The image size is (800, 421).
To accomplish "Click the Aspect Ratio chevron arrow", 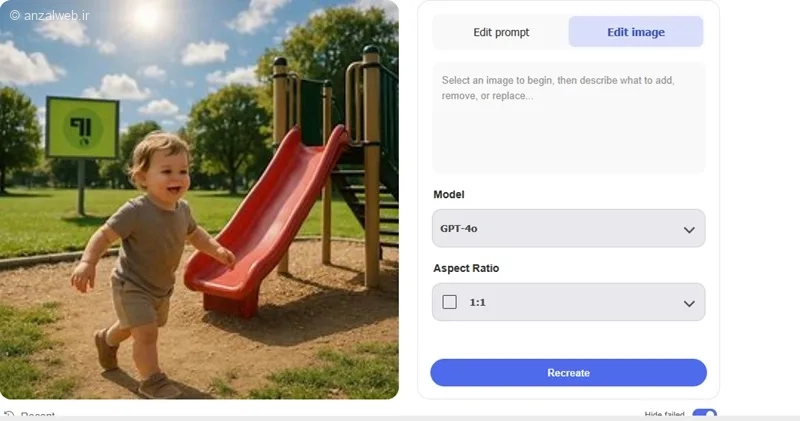I will click(689, 304).
